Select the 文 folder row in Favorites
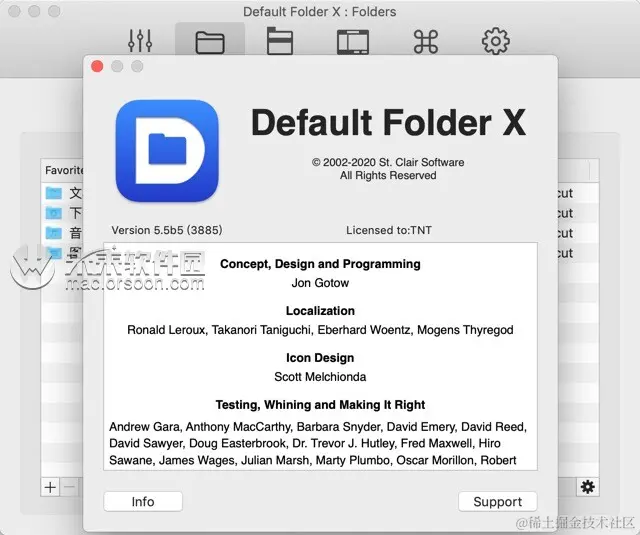Screen dimensions: 640x535 pyautogui.click(x=62, y=193)
